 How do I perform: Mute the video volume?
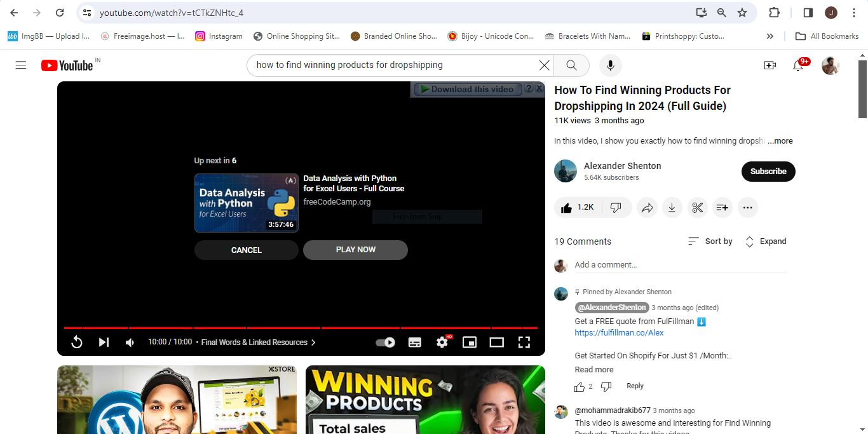(x=130, y=342)
